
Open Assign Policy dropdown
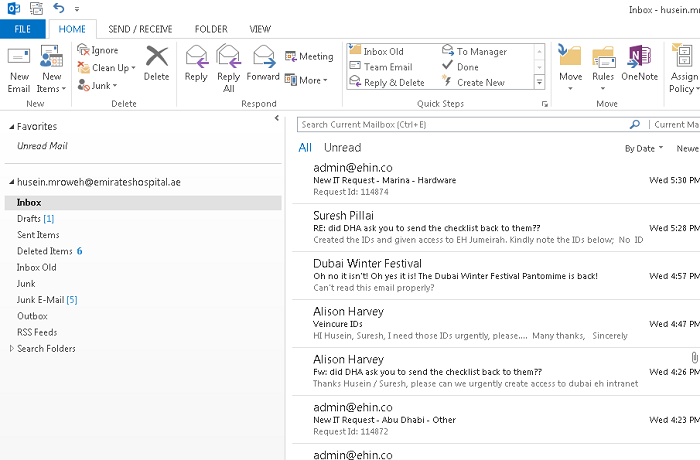(684, 69)
